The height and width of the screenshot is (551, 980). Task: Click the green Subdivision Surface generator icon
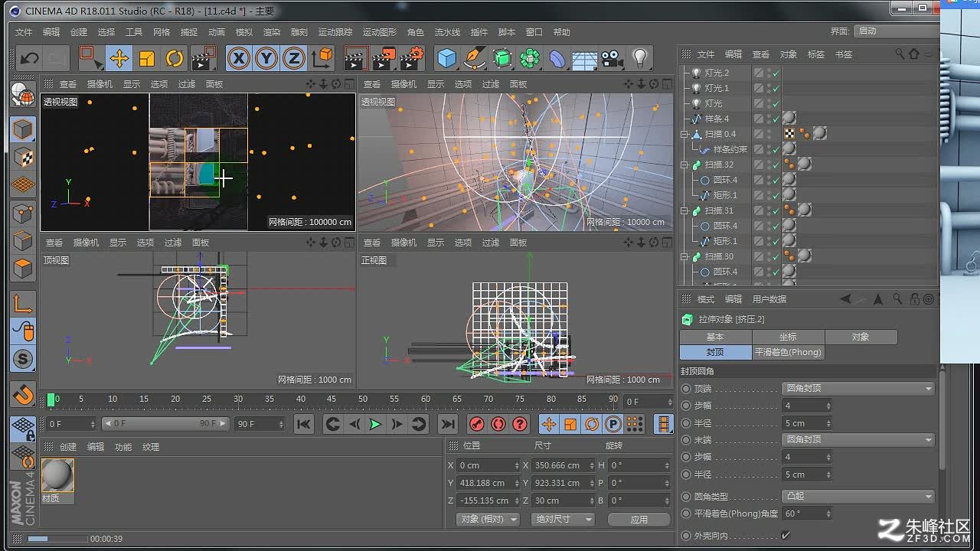[502, 58]
